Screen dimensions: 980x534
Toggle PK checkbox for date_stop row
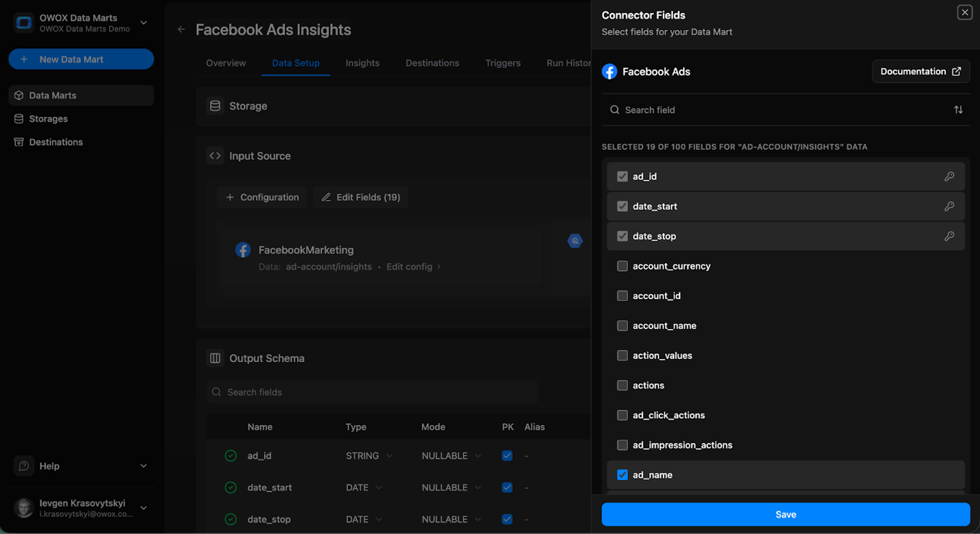pos(507,519)
